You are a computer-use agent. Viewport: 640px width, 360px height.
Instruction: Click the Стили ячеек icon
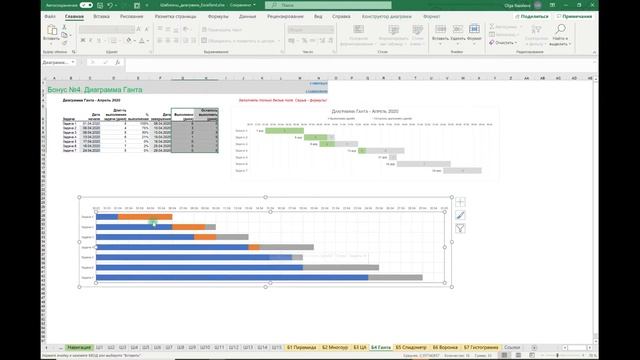pos(417,29)
